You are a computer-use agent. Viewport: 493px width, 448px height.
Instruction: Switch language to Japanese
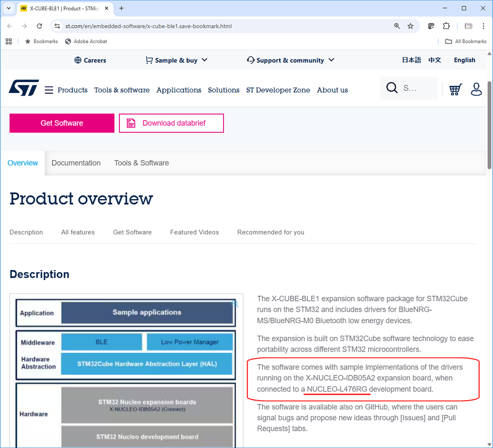pos(411,60)
